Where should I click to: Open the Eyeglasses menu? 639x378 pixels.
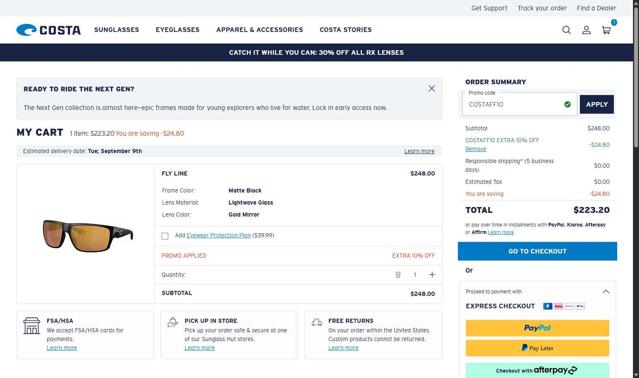pyautogui.click(x=178, y=29)
